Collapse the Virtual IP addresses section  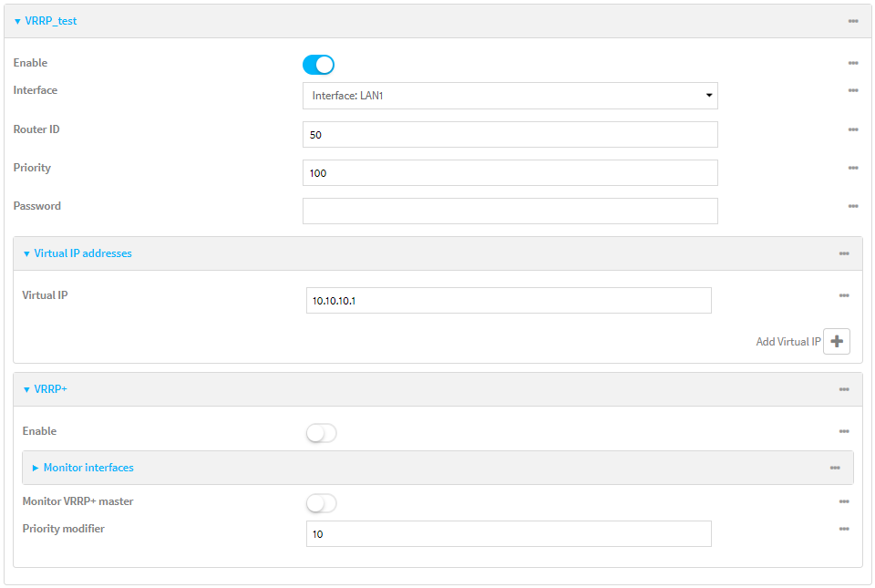26,253
